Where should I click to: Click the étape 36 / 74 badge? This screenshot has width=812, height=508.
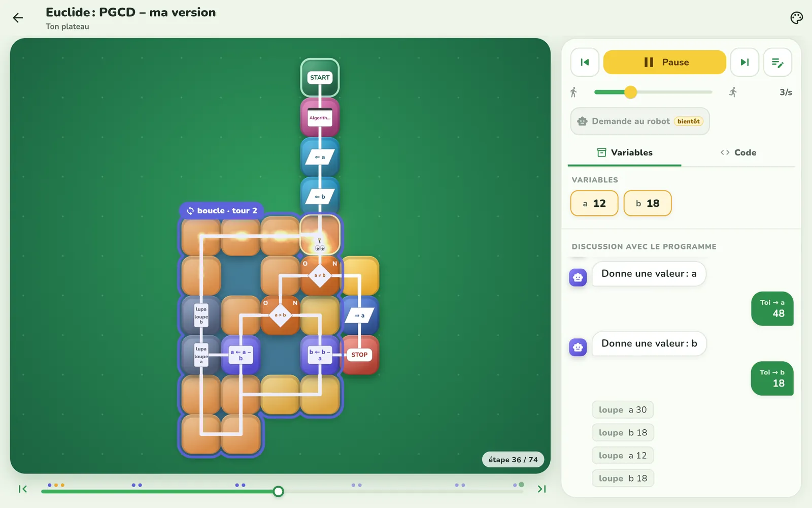click(x=513, y=460)
